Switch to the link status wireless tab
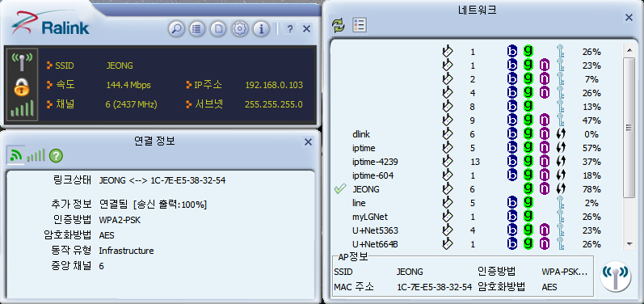This screenshot has height=304, width=644. (x=15, y=155)
